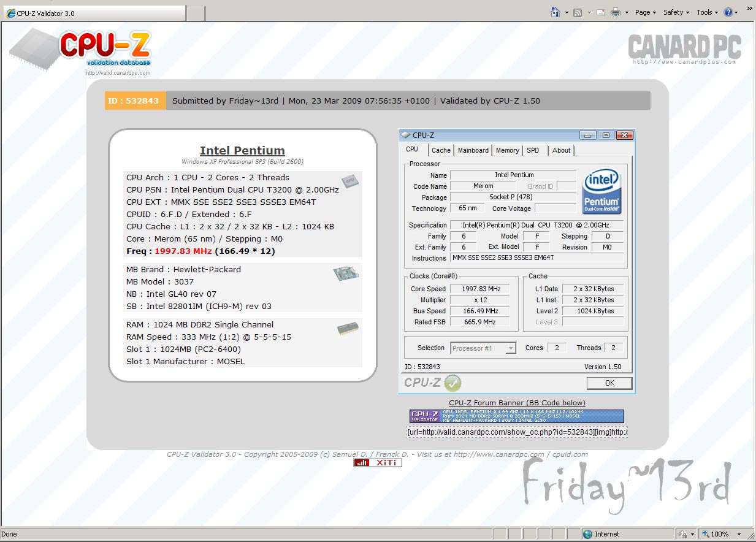
Task: Click the Cores count field
Action: click(x=557, y=348)
